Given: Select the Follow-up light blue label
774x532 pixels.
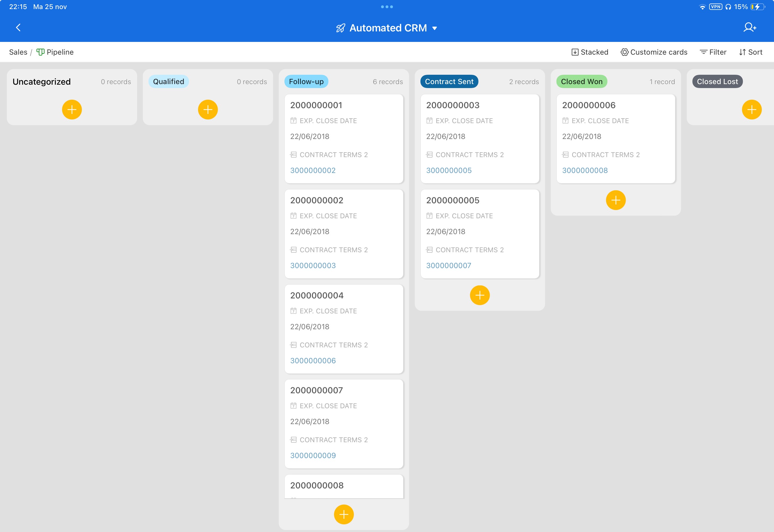Looking at the screenshot, I should point(306,82).
